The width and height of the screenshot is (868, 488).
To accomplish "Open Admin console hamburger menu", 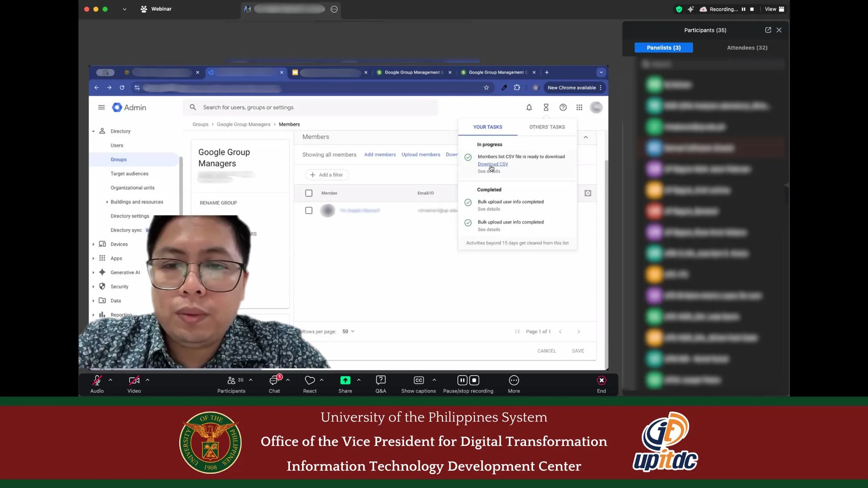I will click(x=101, y=107).
